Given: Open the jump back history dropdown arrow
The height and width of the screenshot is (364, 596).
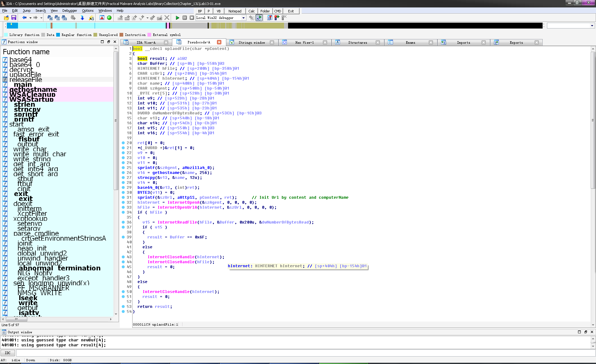Looking at the screenshot, I should 30,18.
